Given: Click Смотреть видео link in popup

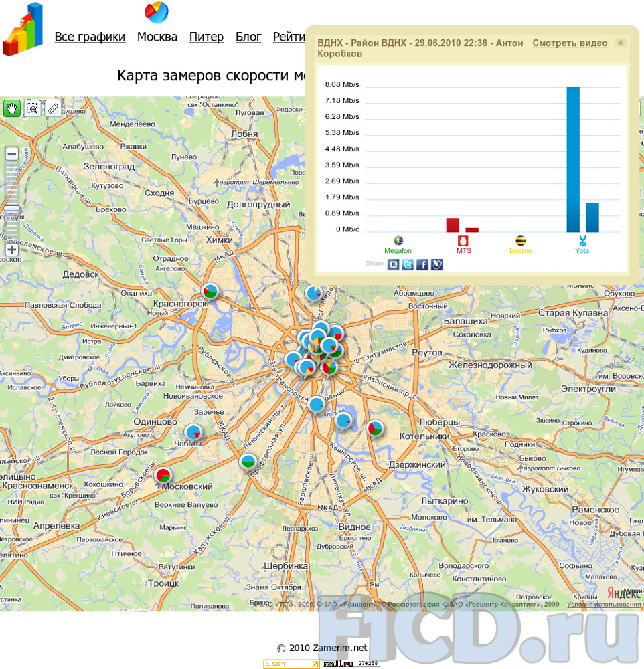Looking at the screenshot, I should pos(570,43).
